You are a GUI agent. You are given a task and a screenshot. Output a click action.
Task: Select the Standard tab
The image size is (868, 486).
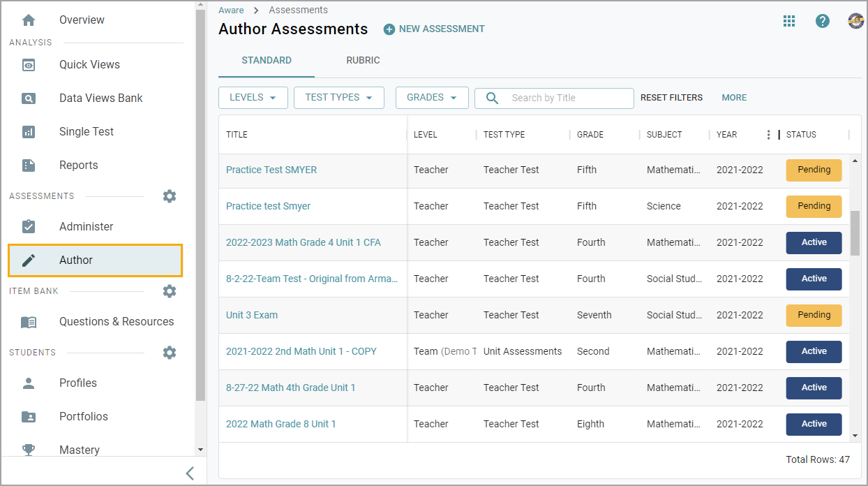[267, 61]
